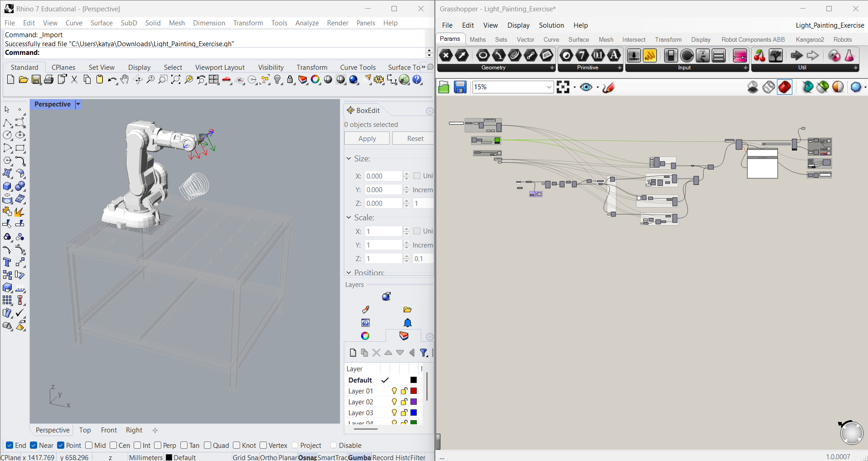This screenshot has height=461, width=868.
Task: Open Grasshopper zoom level 15% dropdown
Action: (549, 87)
